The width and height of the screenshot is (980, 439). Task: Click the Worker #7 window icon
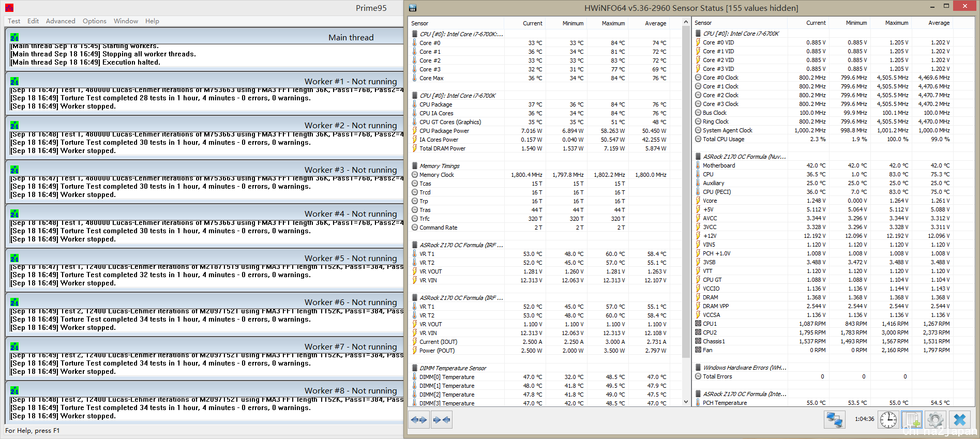(x=14, y=346)
